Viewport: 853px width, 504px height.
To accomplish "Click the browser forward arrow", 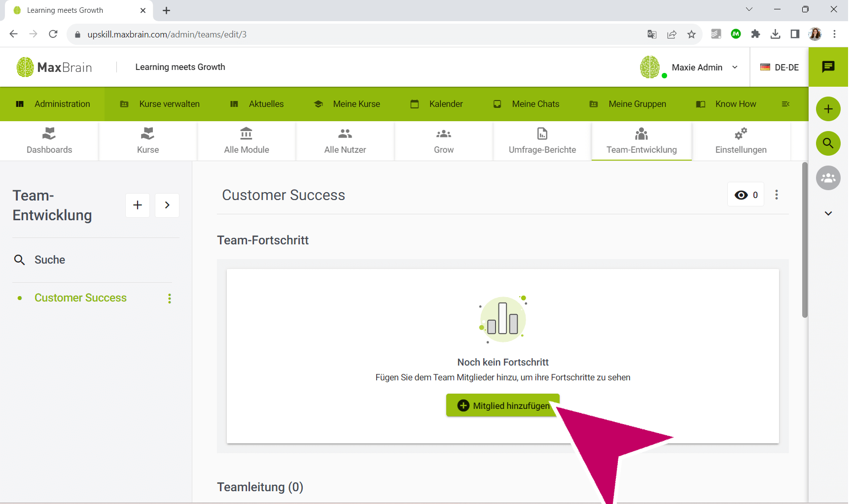I will point(34,34).
